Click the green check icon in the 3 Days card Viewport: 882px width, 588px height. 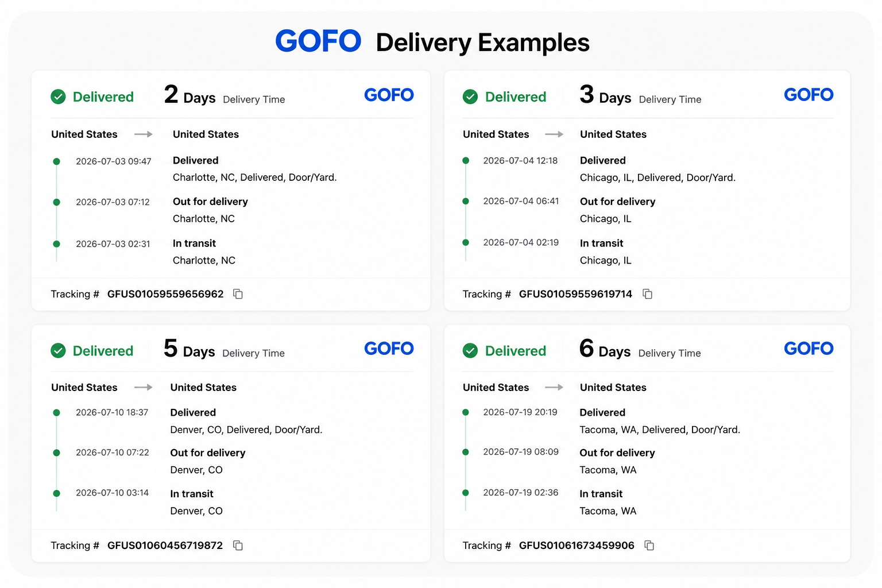[x=470, y=96]
